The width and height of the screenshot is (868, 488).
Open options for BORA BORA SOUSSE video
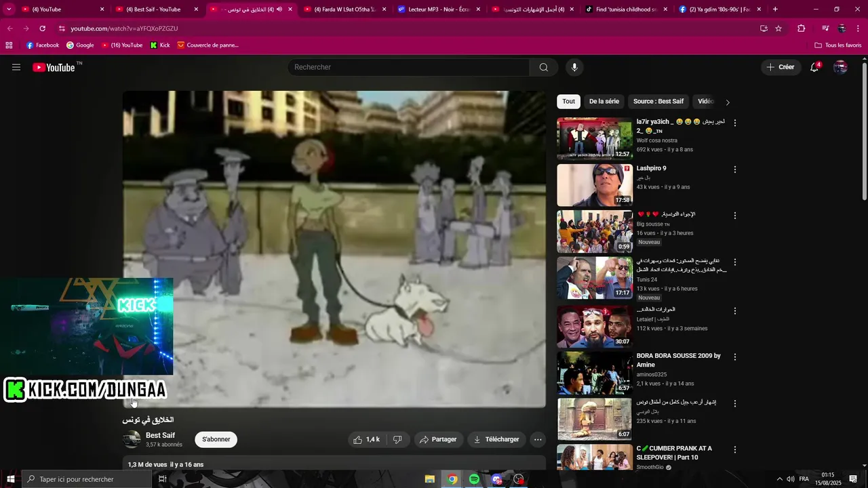pyautogui.click(x=734, y=357)
